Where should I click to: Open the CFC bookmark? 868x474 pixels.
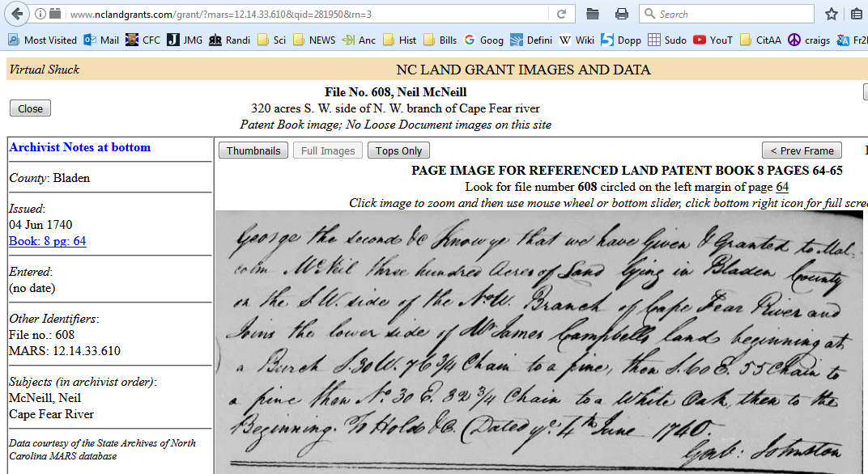[143, 40]
